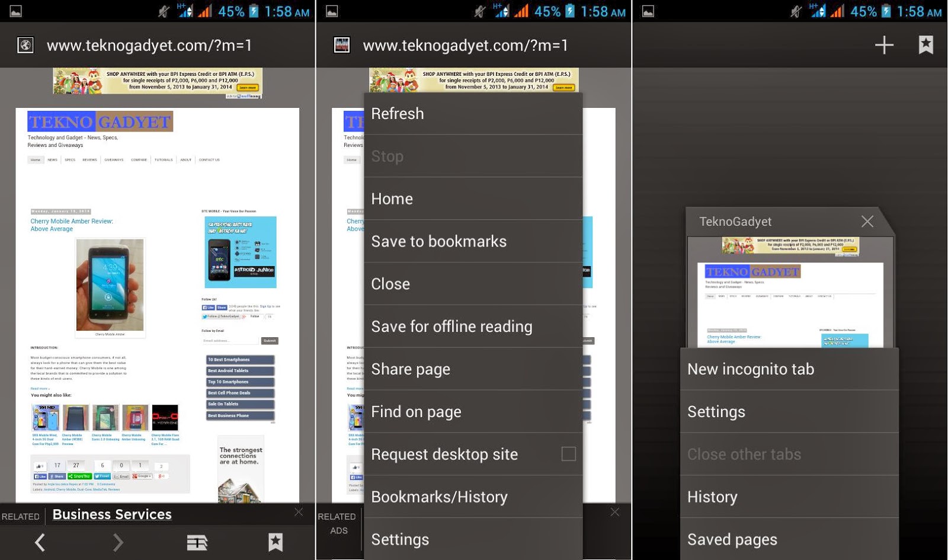Open the NEWS tab in the site navigation
This screenshot has width=948, height=560.
click(x=53, y=160)
